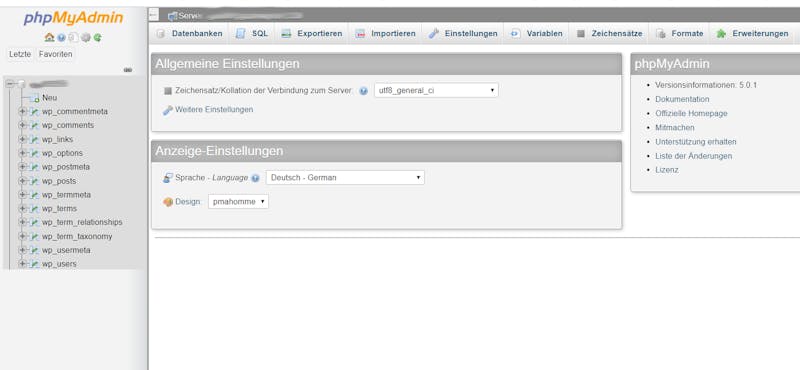
Task: Click the Weitere Einstellungen link
Action: tap(214, 109)
